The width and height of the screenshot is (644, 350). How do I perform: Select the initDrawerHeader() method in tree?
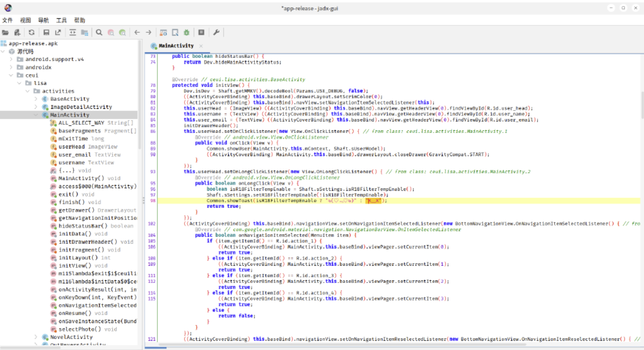[88, 242]
